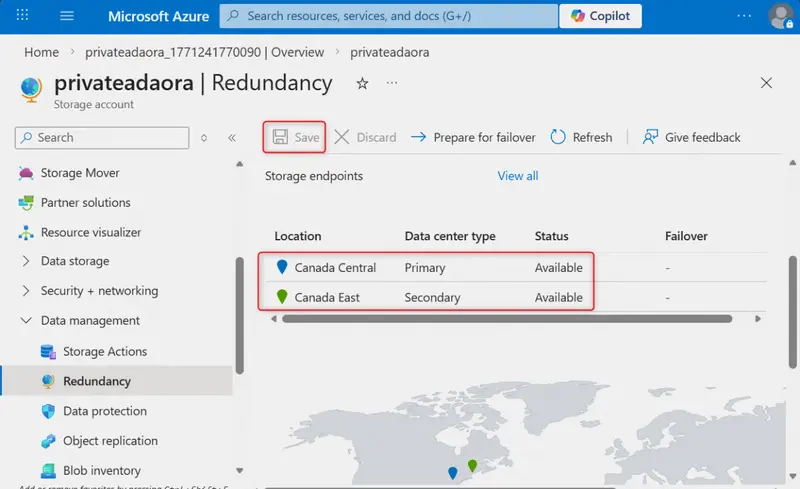Click the Available status for Canada East

tap(559, 297)
